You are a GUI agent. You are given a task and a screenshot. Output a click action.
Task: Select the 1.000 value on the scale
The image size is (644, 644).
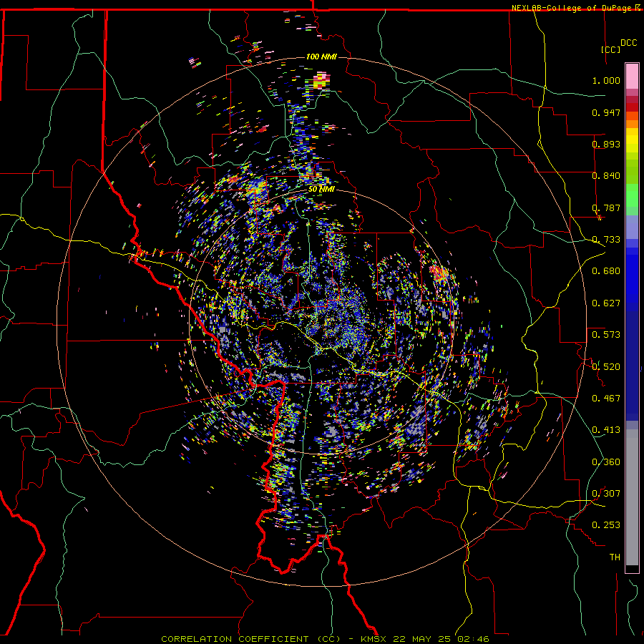point(606,80)
